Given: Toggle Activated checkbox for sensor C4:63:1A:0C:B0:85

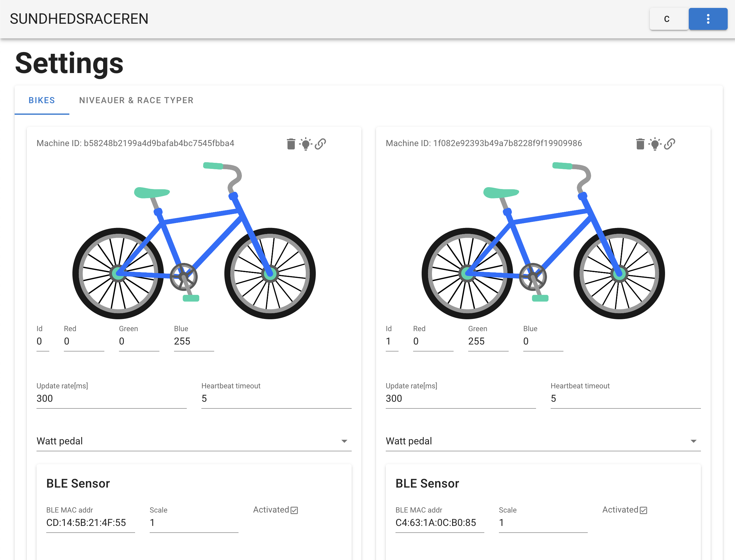Looking at the screenshot, I should click(x=643, y=510).
